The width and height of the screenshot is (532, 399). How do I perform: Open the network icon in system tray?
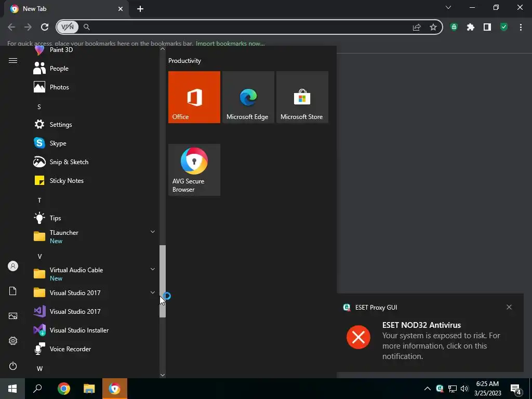[453, 389]
